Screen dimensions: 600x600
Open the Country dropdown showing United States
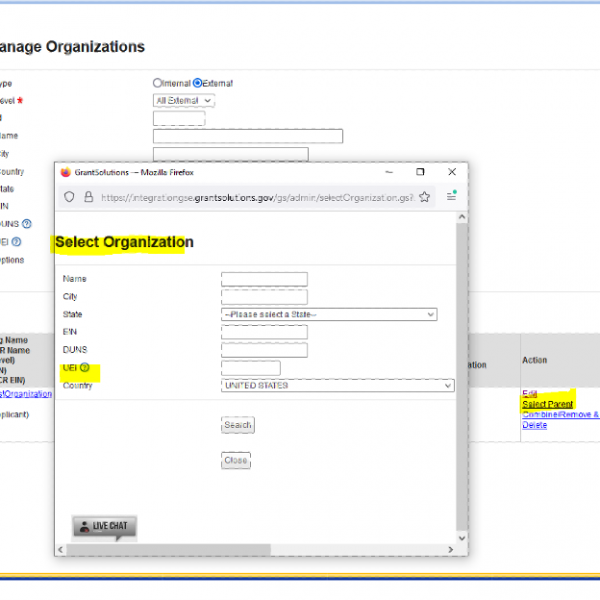tap(337, 385)
